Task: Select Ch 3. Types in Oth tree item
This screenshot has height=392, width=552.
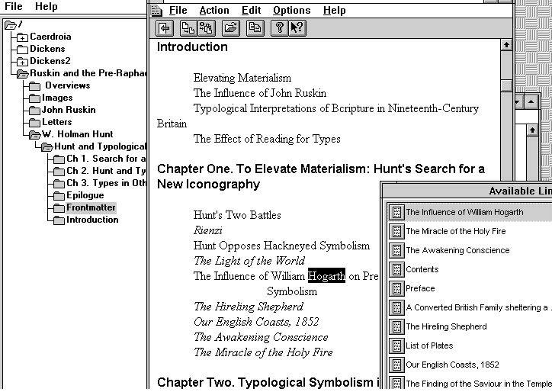Action: coord(106,183)
